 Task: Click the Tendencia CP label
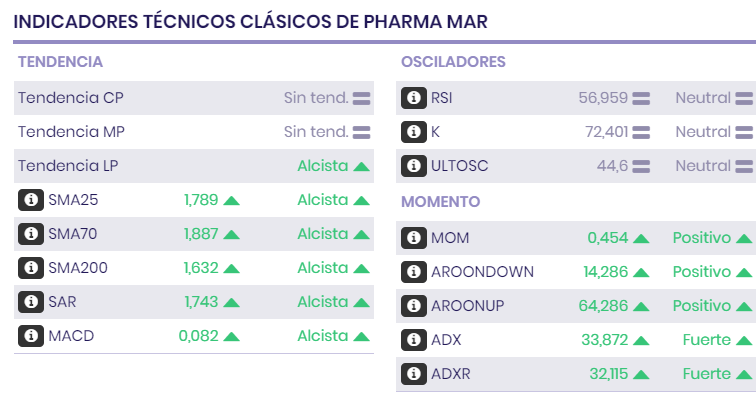[x=70, y=98]
